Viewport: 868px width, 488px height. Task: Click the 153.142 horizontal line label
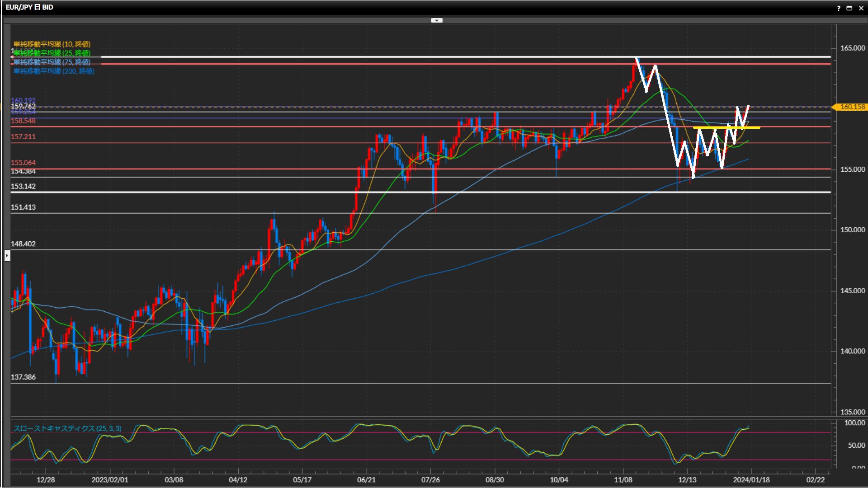[23, 186]
